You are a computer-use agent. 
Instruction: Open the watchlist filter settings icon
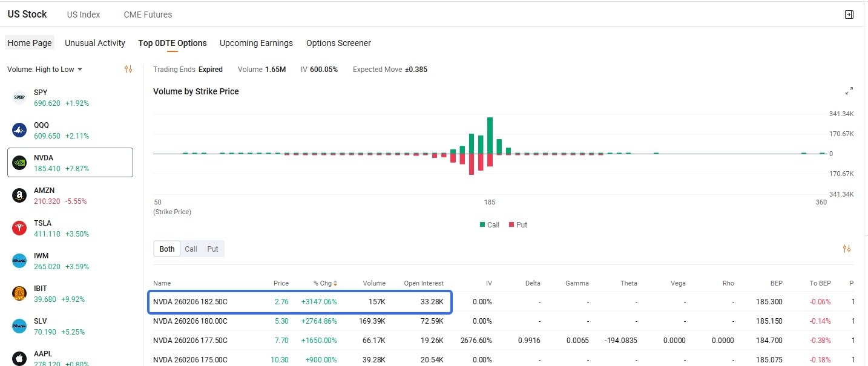click(x=128, y=69)
